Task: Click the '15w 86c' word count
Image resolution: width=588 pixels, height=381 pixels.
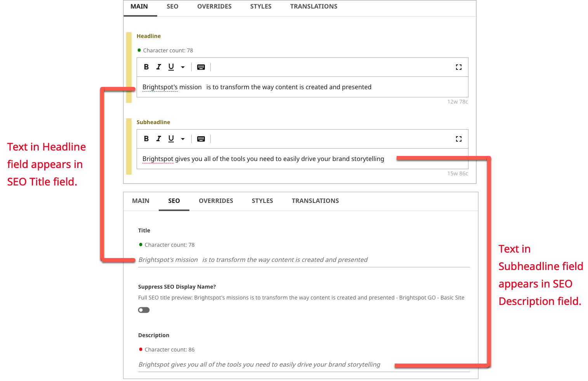Action: (458, 173)
